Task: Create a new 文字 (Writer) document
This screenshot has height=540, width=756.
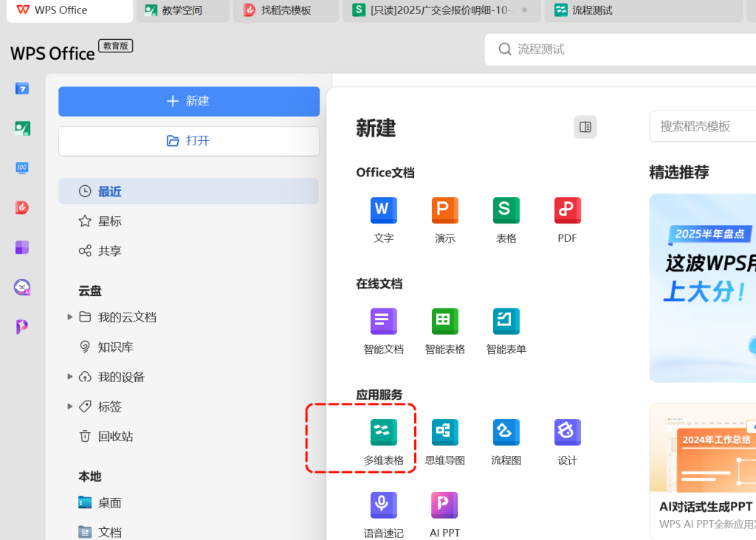Action: coord(383,220)
